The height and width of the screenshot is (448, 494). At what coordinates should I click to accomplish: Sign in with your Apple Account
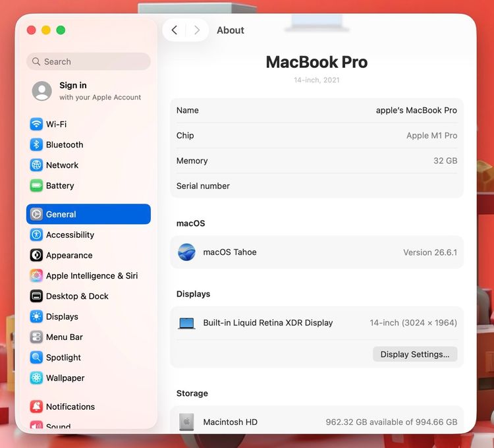[x=88, y=91]
